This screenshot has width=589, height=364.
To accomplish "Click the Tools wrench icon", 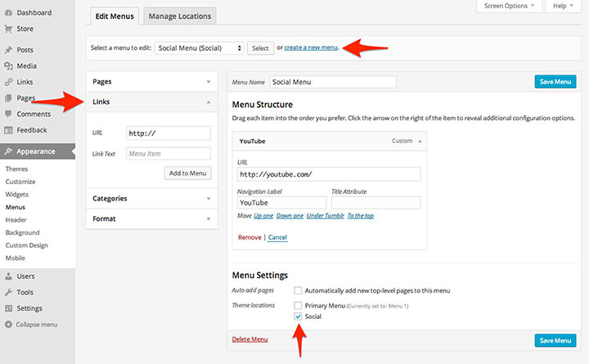I will [7, 293].
